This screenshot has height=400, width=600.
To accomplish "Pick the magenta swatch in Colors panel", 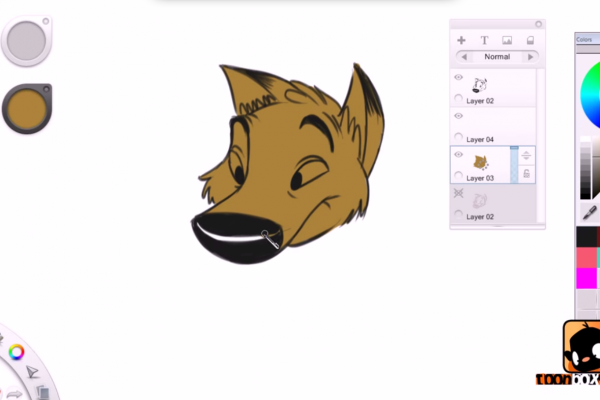I will point(587,276).
